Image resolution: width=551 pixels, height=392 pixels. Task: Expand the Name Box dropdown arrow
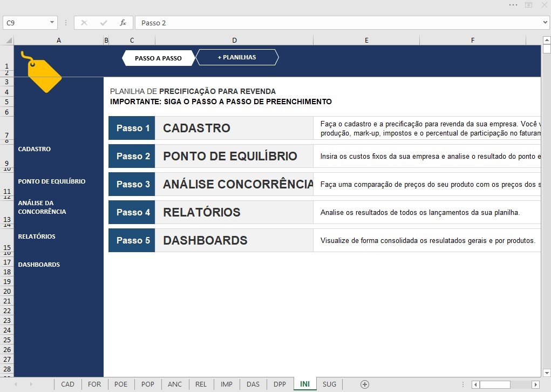tap(52, 23)
